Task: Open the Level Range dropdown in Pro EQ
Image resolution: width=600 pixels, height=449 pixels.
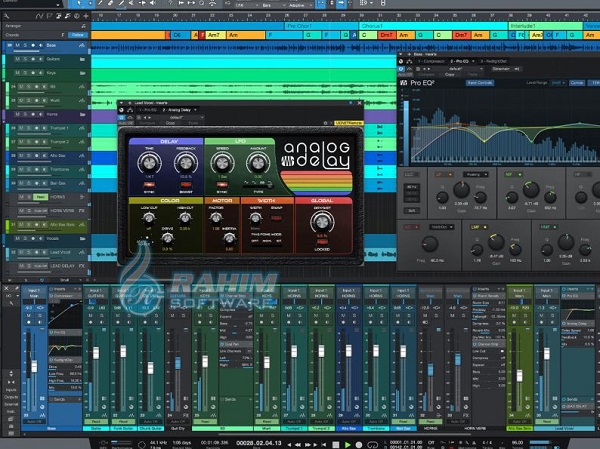Action: point(554,82)
